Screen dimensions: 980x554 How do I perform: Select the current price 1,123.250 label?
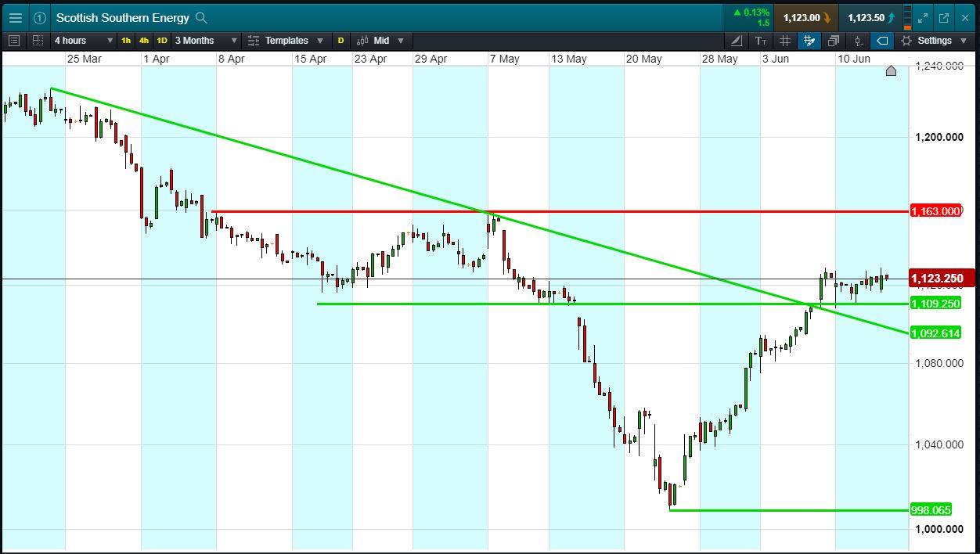click(x=942, y=278)
